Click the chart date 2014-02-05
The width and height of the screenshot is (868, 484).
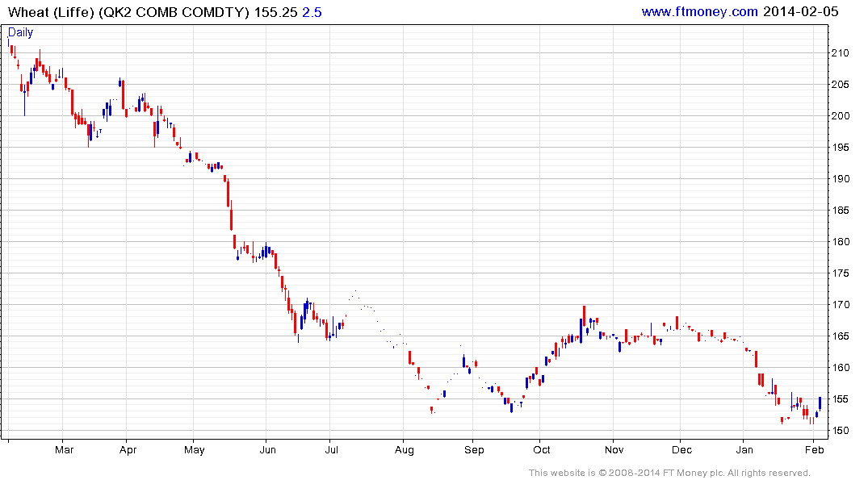tap(800, 11)
